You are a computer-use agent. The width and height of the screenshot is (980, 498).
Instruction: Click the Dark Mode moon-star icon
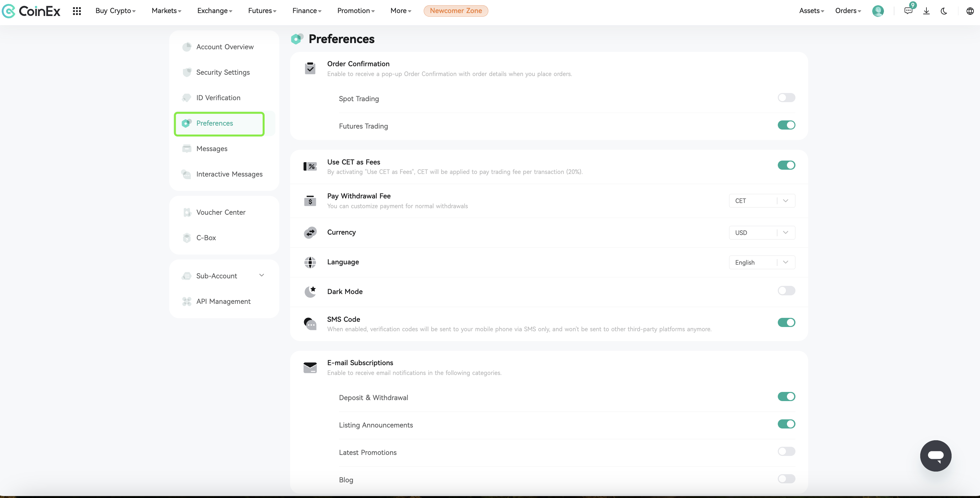pyautogui.click(x=310, y=291)
